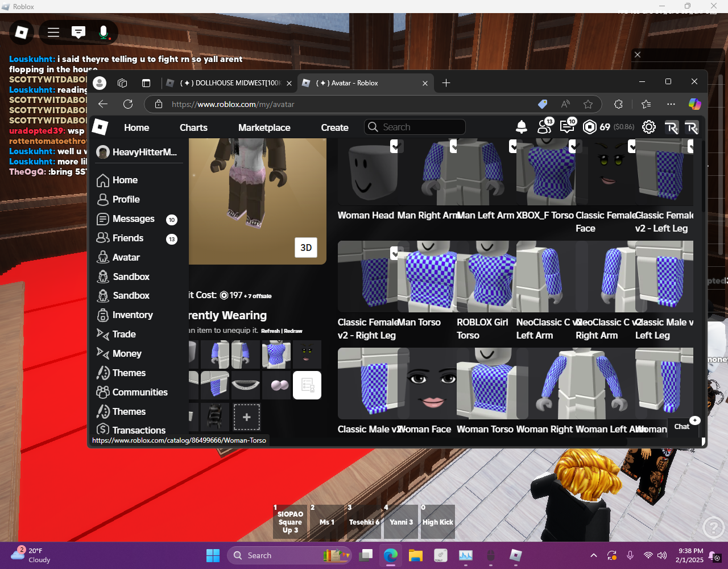Add an item with the dashed plus slot
Viewport: 728px width, 569px height.
(x=246, y=417)
